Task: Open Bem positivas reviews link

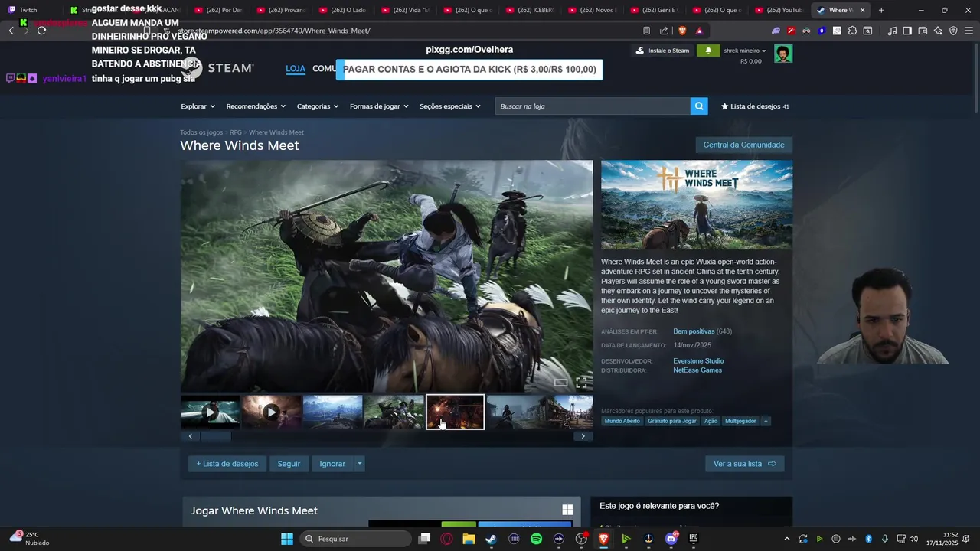Action: (x=694, y=331)
